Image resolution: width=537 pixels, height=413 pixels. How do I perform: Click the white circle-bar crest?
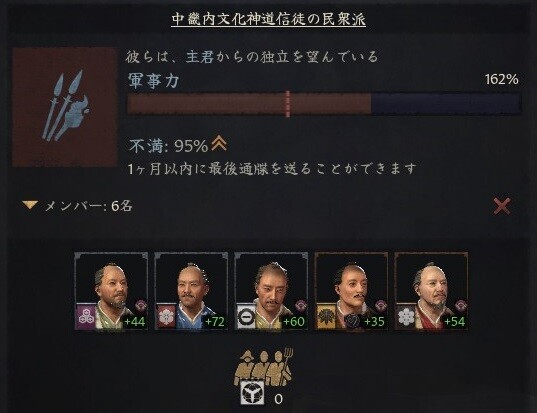245,317
